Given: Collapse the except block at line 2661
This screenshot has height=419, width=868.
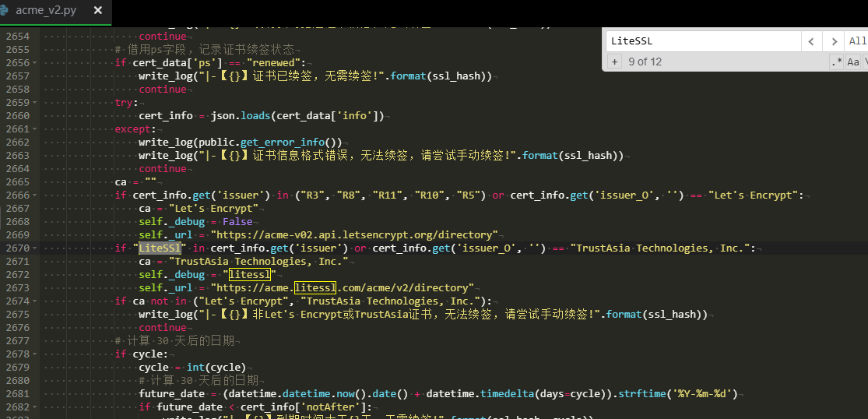Looking at the screenshot, I should pyautogui.click(x=34, y=129).
